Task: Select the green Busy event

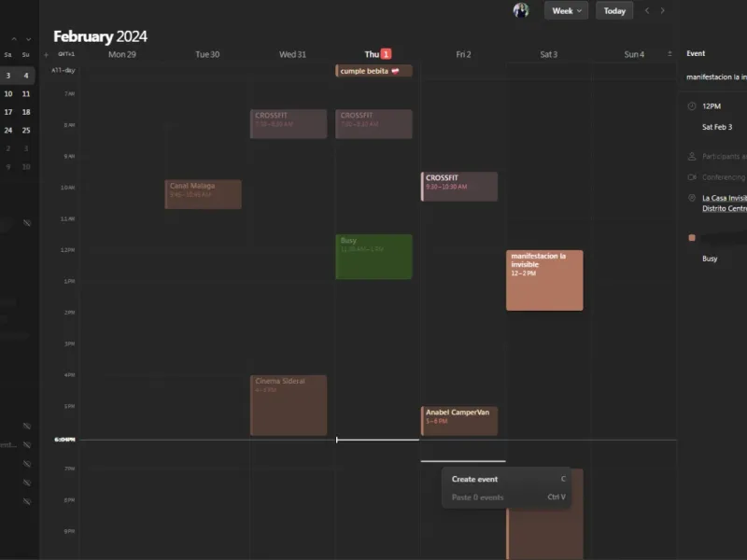Action: click(374, 257)
